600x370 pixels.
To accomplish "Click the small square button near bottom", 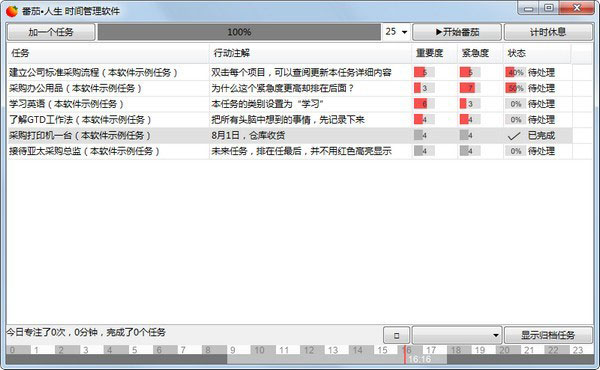I will tap(396, 335).
